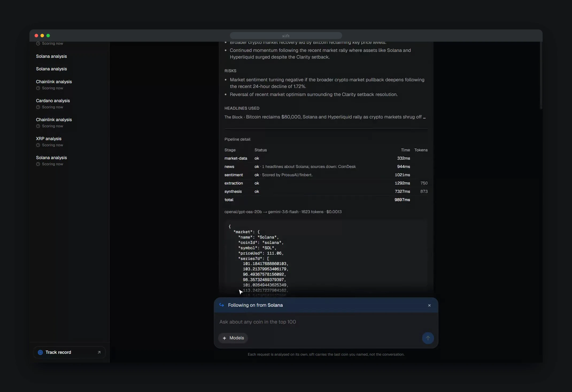Focus the Ask about any coin input field
This screenshot has height=392, width=572.
[x=326, y=322]
